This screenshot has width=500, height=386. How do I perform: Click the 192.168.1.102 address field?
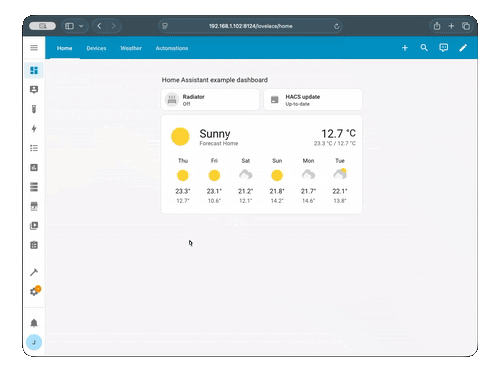(251, 26)
